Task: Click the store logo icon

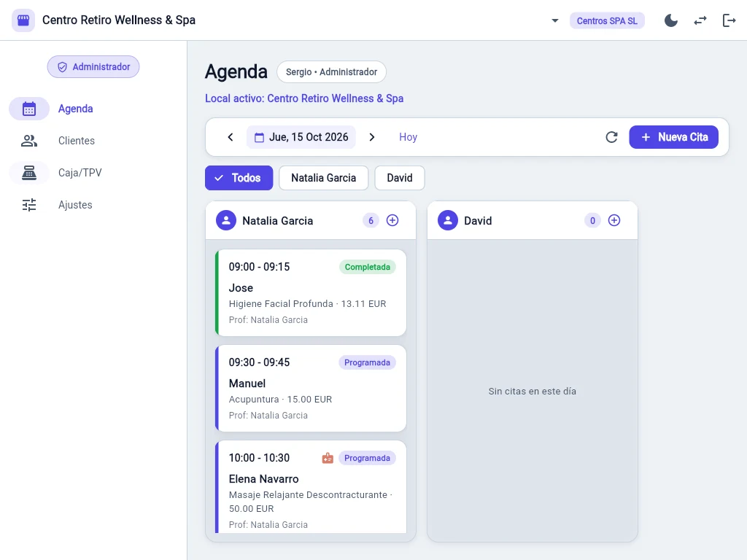Action: click(x=23, y=20)
